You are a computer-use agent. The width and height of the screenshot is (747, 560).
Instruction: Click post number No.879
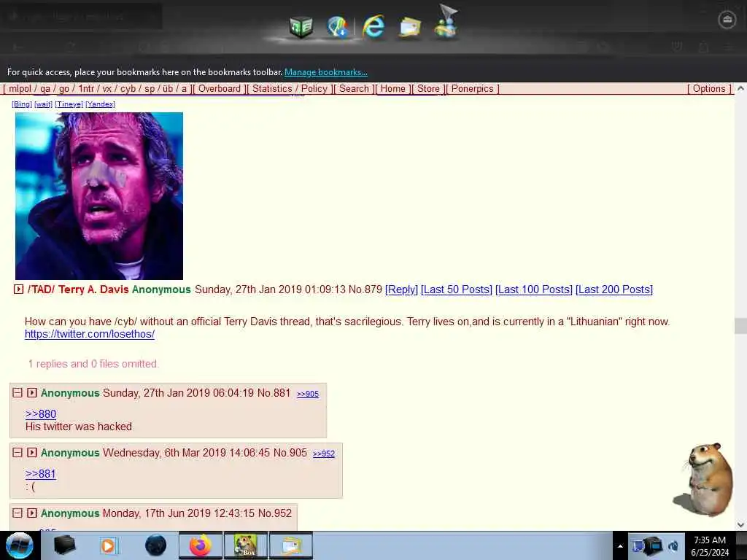[x=365, y=289]
